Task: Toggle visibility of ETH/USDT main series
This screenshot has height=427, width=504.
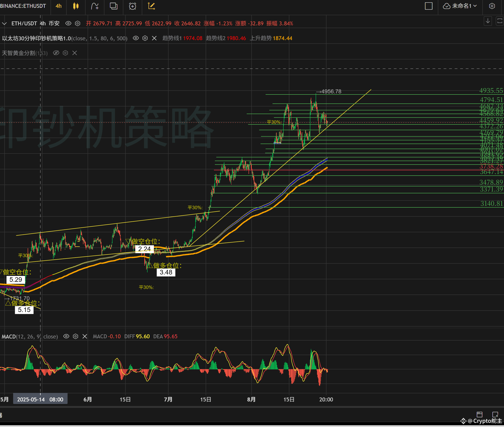Action: 68,24
